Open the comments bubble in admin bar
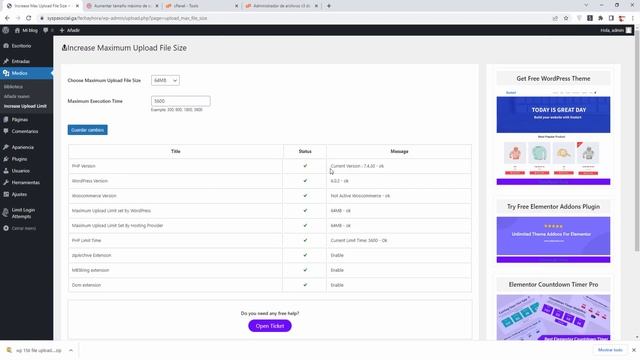Viewport: 640px width, 360px height. click(x=48, y=30)
